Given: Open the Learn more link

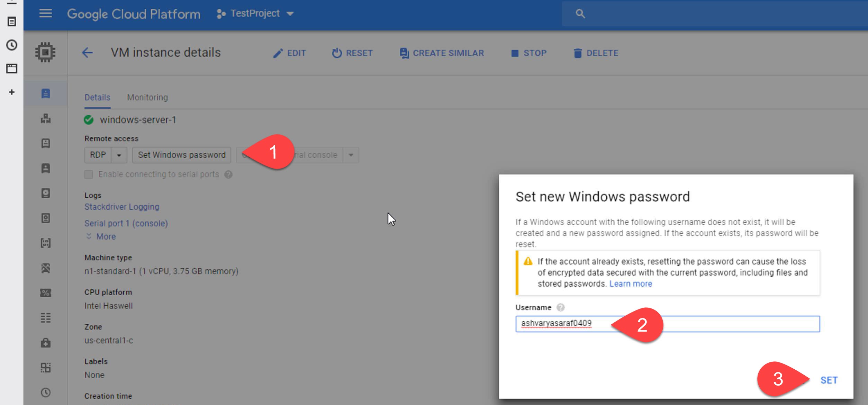Looking at the screenshot, I should 631,284.
